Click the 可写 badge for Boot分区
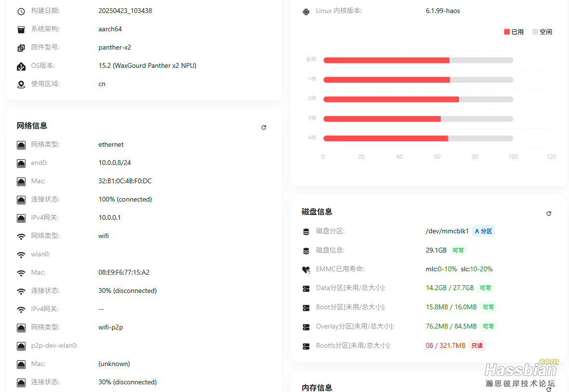 coord(488,307)
